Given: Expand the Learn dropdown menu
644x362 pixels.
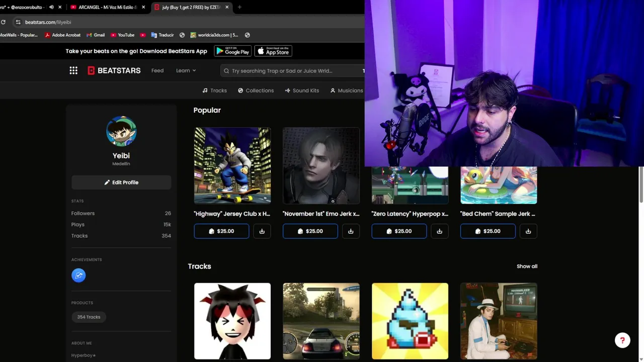Looking at the screenshot, I should coord(186,70).
